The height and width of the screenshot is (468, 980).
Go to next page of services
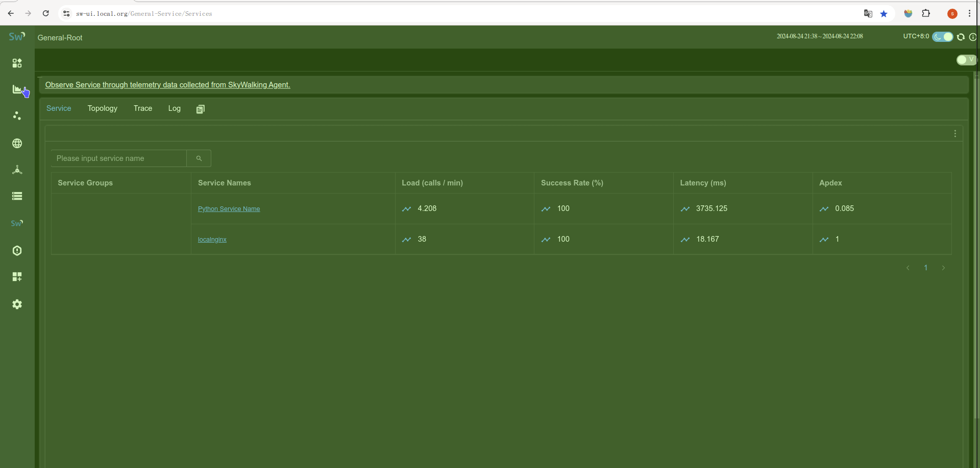[x=943, y=268]
